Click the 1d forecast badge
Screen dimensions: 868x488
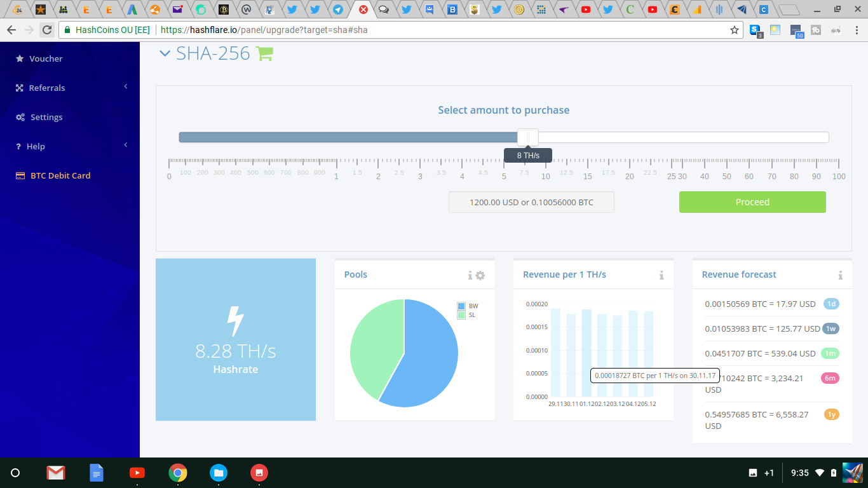pos(831,304)
